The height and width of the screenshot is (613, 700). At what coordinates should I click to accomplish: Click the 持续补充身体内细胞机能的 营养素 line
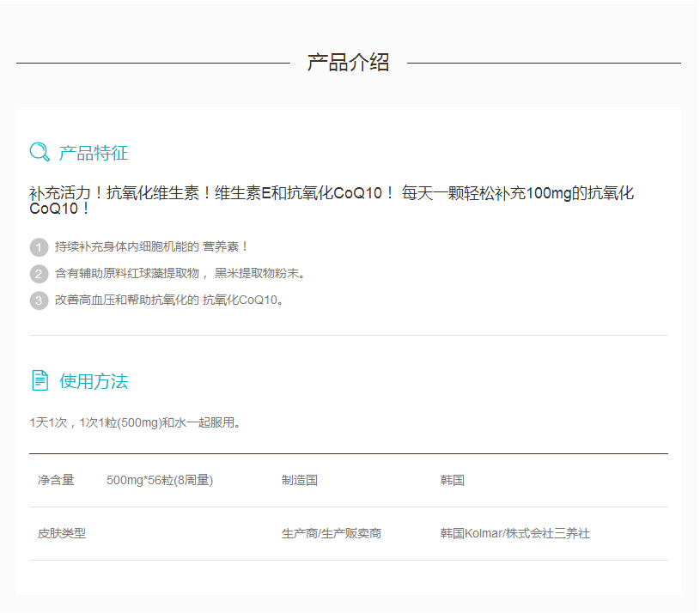click(x=151, y=247)
